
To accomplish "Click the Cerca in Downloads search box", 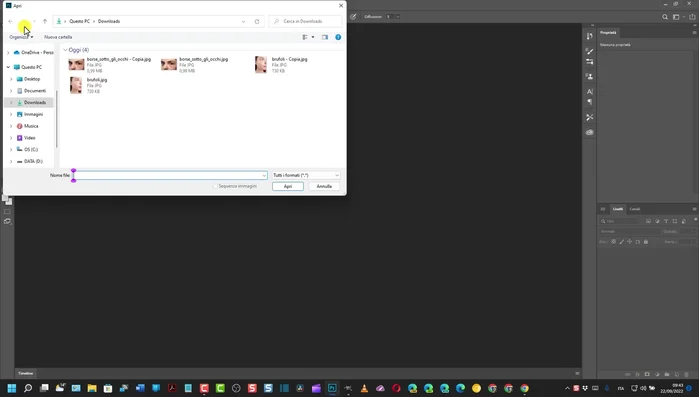I will 306,21.
